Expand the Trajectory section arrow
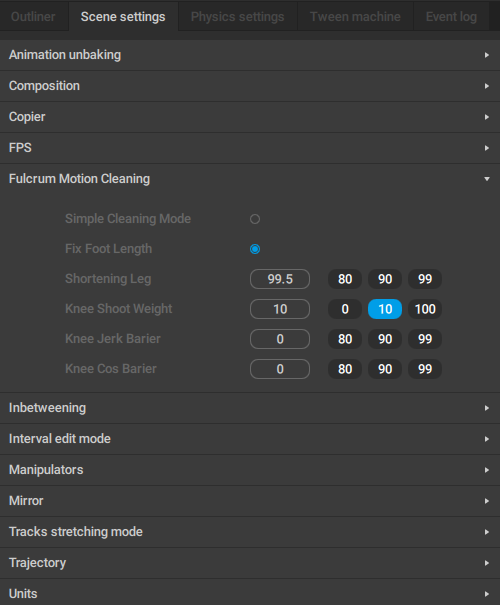The width and height of the screenshot is (500, 605). point(486,563)
